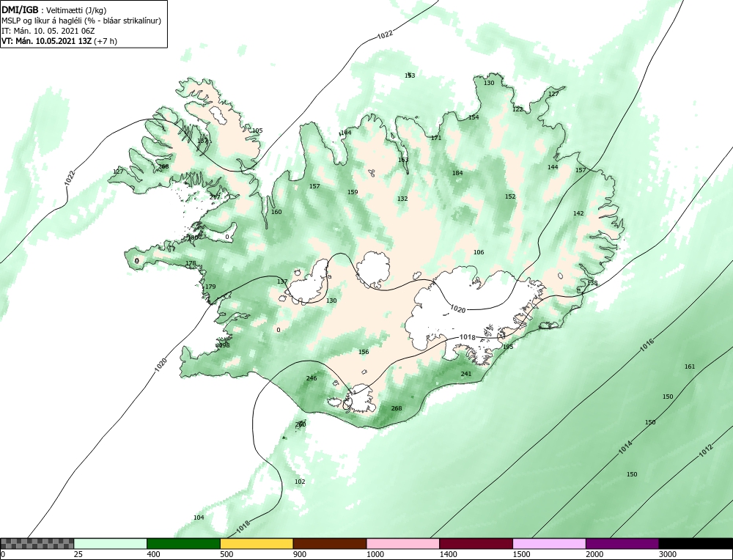The width and height of the screenshot is (733, 560).
Task: Click the legend scale label "1400"
Action: (x=447, y=554)
